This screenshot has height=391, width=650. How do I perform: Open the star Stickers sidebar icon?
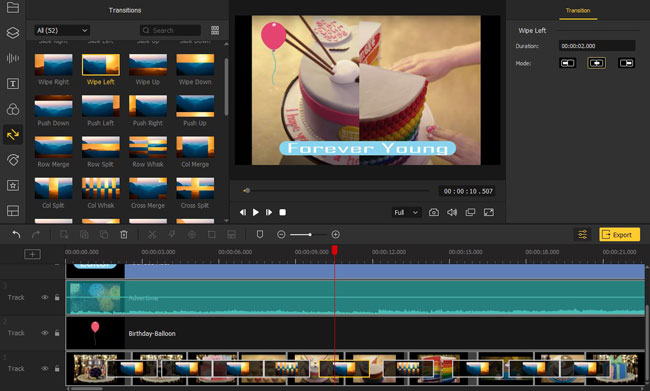tap(13, 185)
